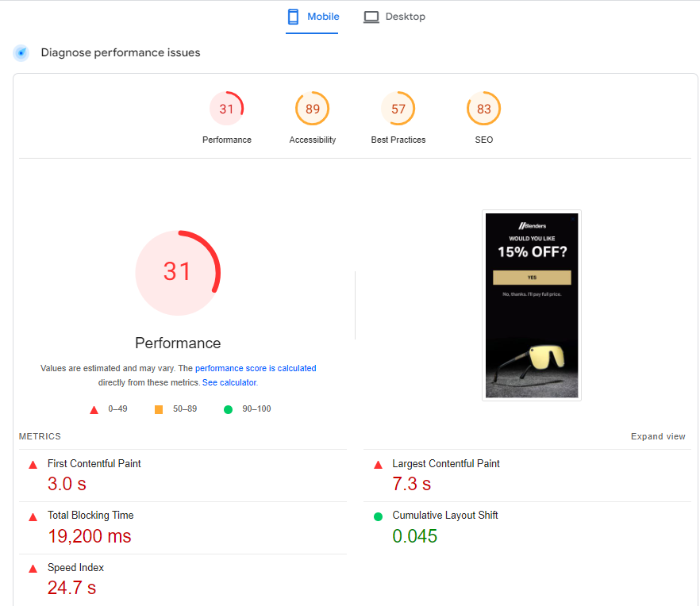This screenshot has height=606, width=700.
Task: Click the Largest Contentful Paint red triangle
Action: coord(378,465)
